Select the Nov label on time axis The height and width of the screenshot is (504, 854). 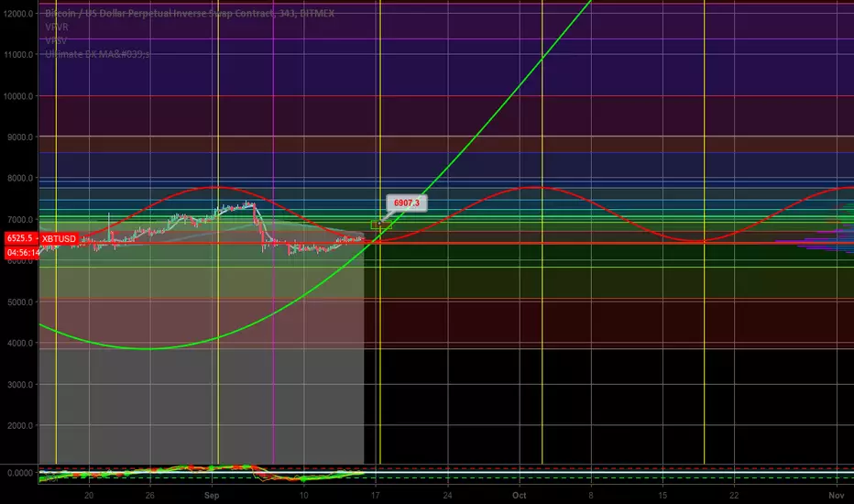point(836,495)
